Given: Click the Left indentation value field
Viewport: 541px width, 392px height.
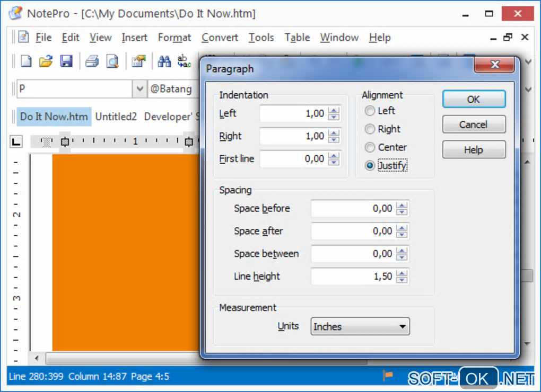Looking at the screenshot, I should (x=293, y=113).
